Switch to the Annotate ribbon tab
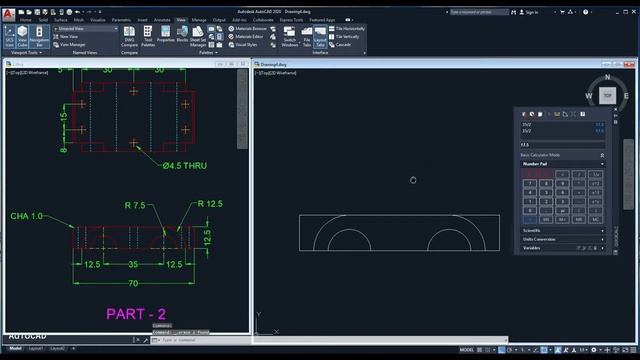 click(162, 20)
